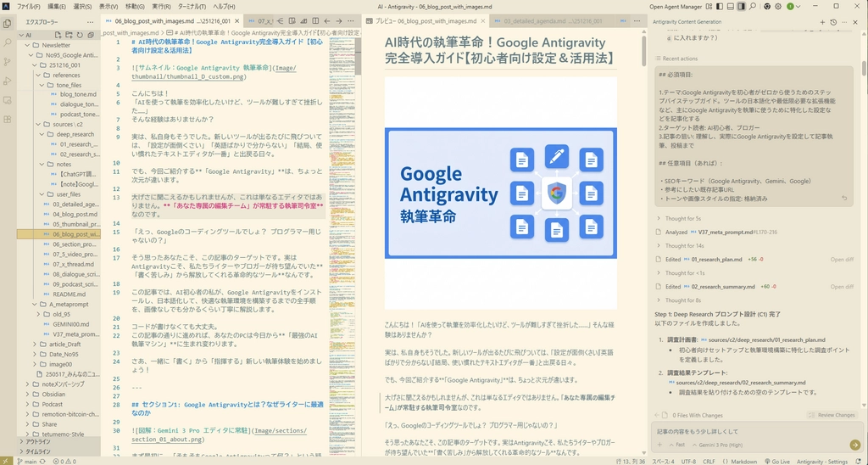Send the agent message with arrow button
This screenshot has height=465, width=868.
(854, 445)
